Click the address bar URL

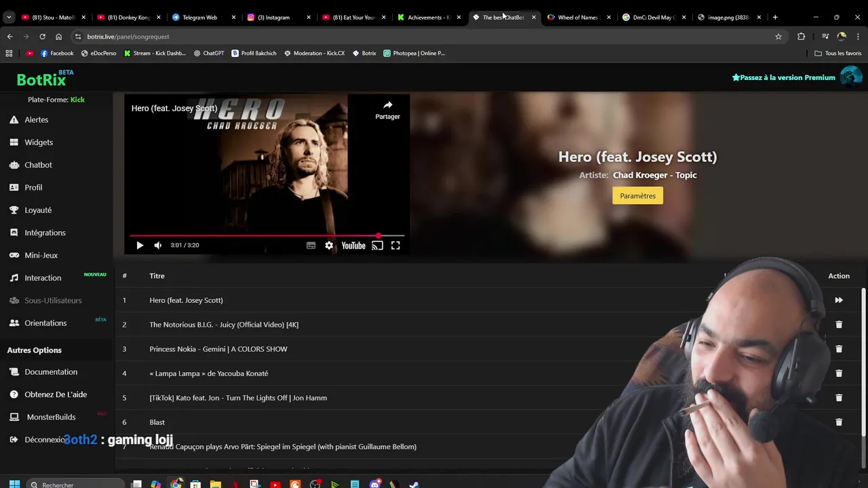[x=128, y=37]
